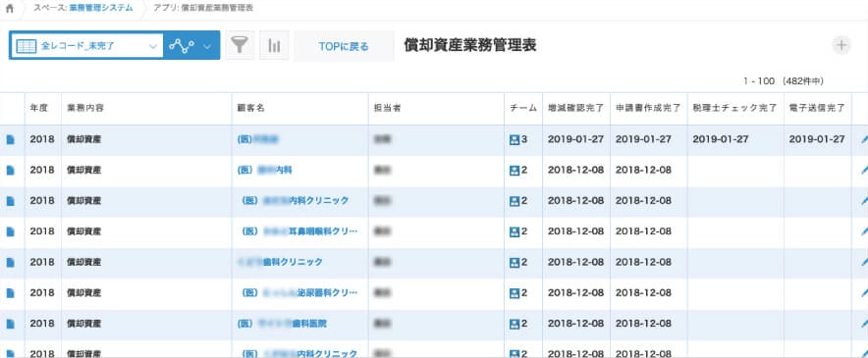The image size is (868, 358).
Task: Open customer link ending in 内科
Action: [x=264, y=171]
